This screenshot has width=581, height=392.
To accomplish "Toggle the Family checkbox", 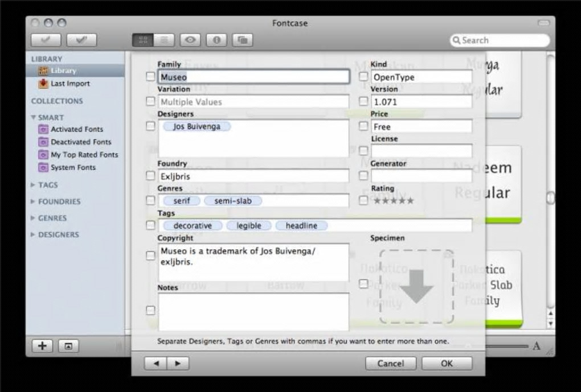I will [x=150, y=77].
